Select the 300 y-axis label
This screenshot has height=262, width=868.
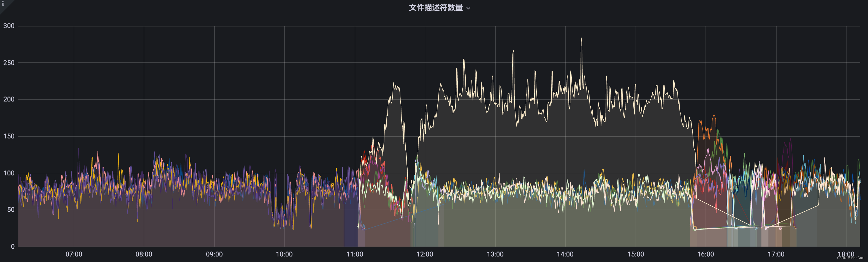click(x=9, y=26)
